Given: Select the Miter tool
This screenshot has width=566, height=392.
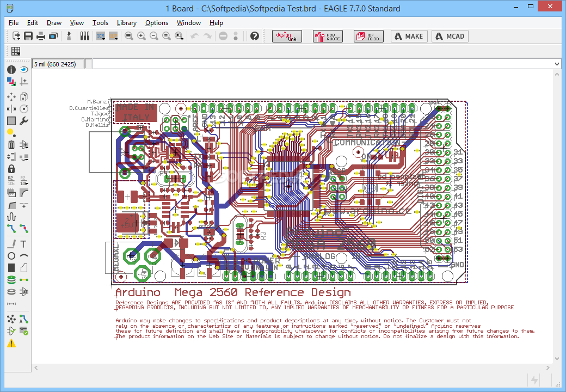Looking at the screenshot, I should coord(24,193).
